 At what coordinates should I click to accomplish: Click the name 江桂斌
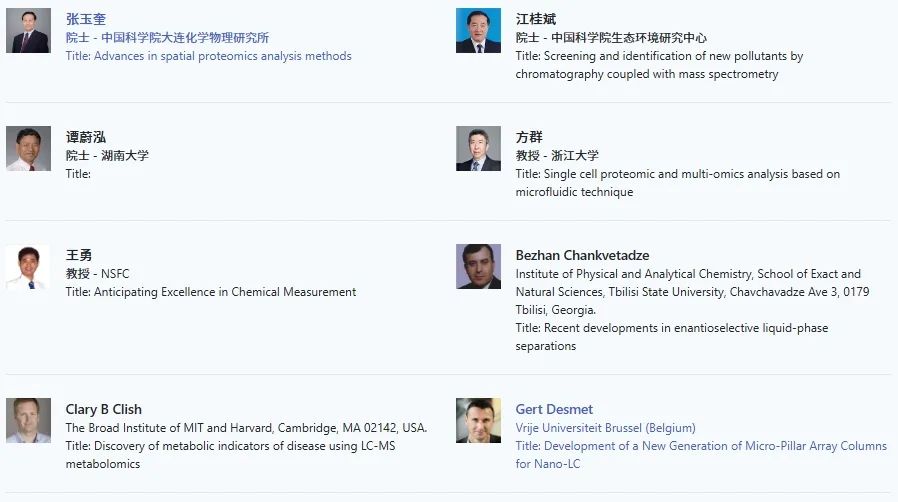point(536,19)
